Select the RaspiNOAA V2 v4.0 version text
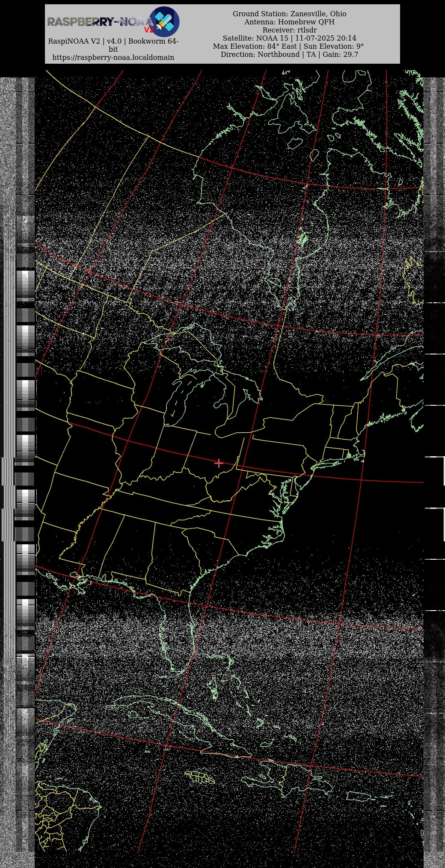445x868 pixels. [x=113, y=41]
